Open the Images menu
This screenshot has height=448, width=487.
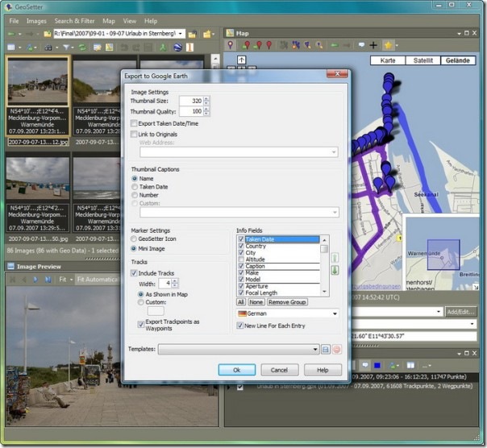tap(36, 21)
